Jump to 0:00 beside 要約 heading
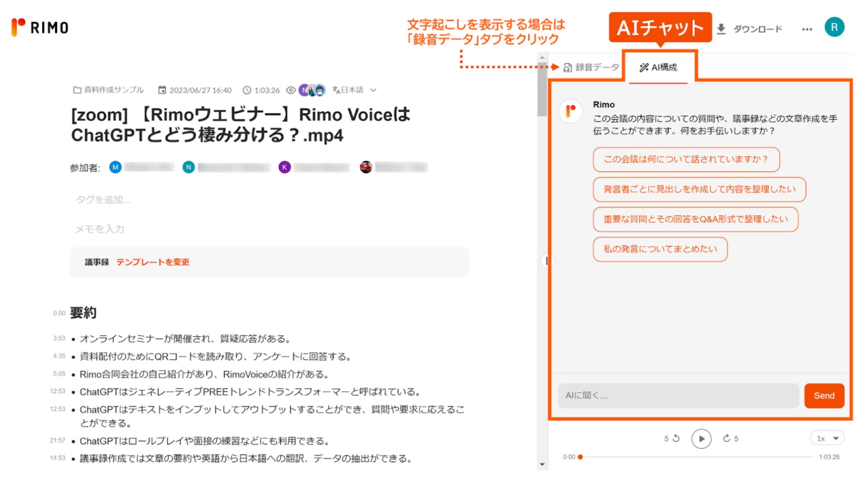868x482 pixels. click(x=59, y=313)
